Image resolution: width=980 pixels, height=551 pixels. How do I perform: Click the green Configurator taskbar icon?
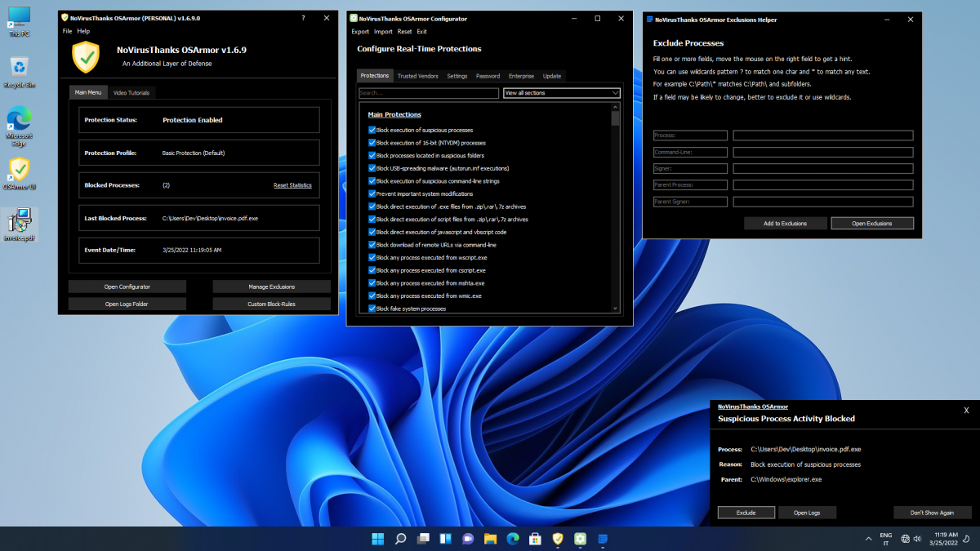pos(580,539)
